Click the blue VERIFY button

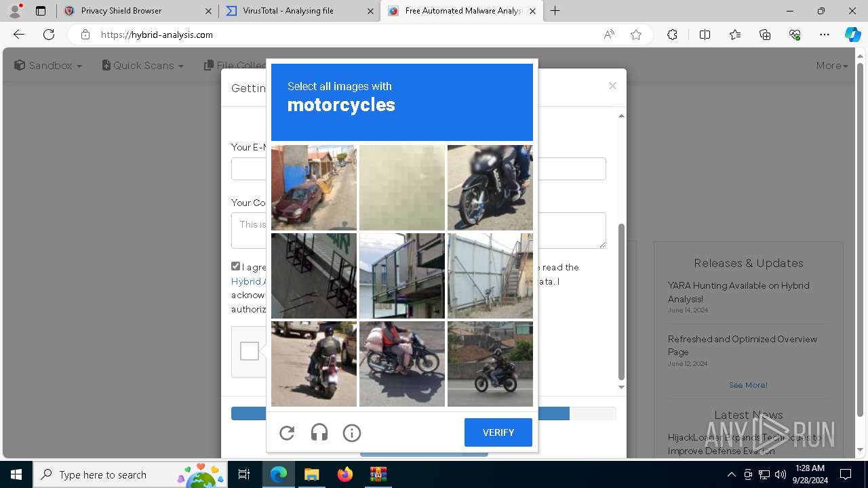(x=498, y=432)
